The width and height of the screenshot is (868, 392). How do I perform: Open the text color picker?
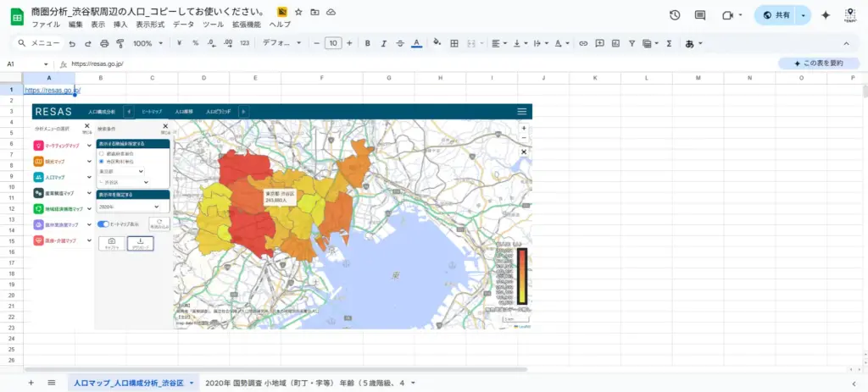(417, 43)
